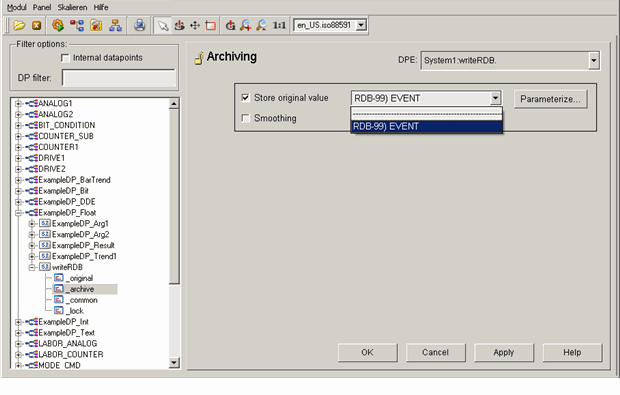Click the tree vertical scrollbar thumb
The height and width of the screenshot is (395, 620).
coord(174,196)
